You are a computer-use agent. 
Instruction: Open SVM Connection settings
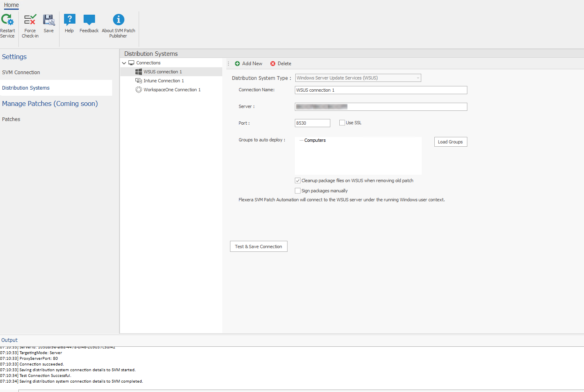click(21, 73)
